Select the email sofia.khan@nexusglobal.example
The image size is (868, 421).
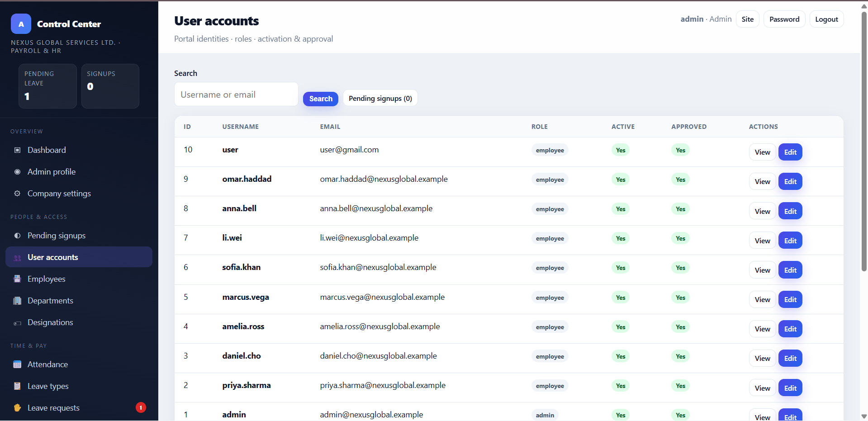click(378, 267)
